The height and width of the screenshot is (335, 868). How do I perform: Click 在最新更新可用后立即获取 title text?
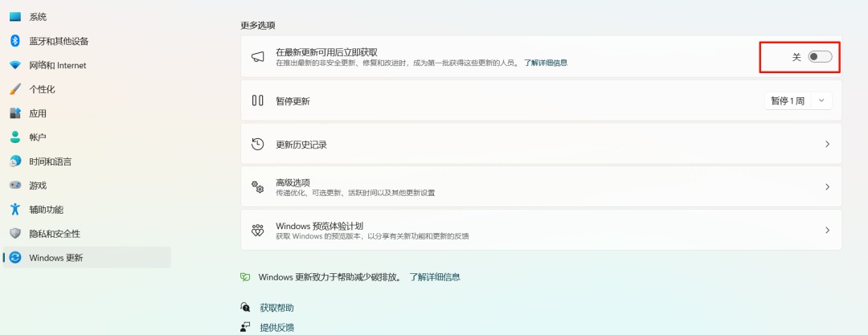326,52
